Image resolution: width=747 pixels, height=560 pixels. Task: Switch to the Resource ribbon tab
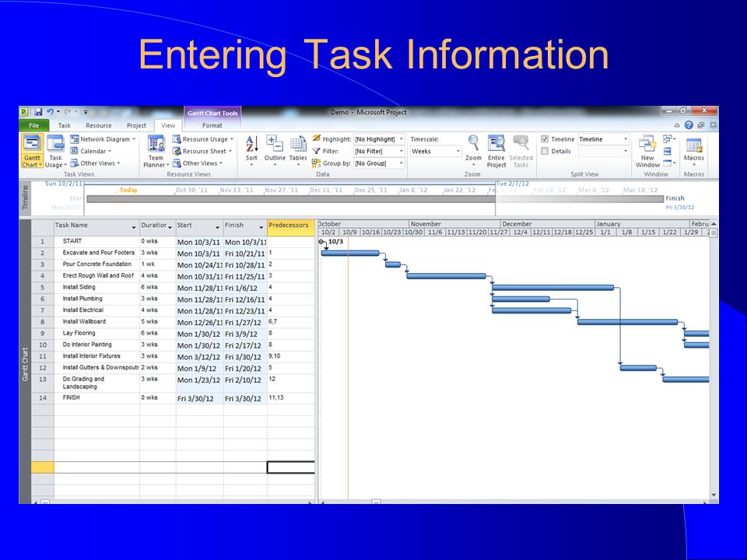[x=99, y=125]
